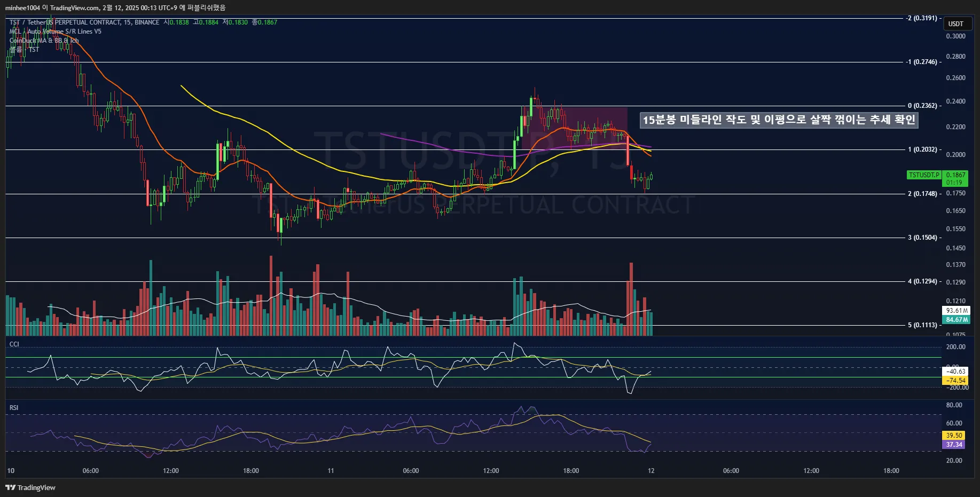Click the 볼륨 TST volume indicator legend
This screenshot has height=497, width=980.
click(x=24, y=50)
